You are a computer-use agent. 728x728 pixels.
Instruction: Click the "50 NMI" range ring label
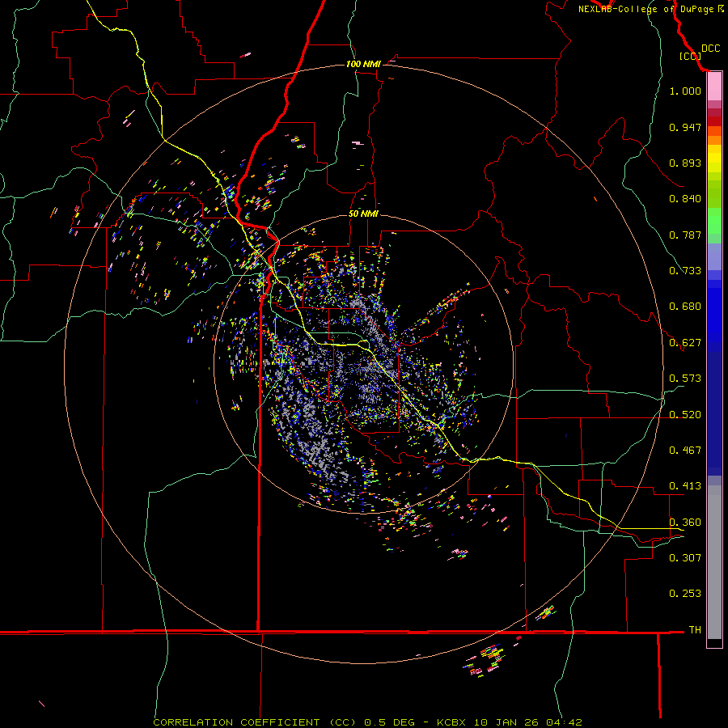(x=363, y=214)
